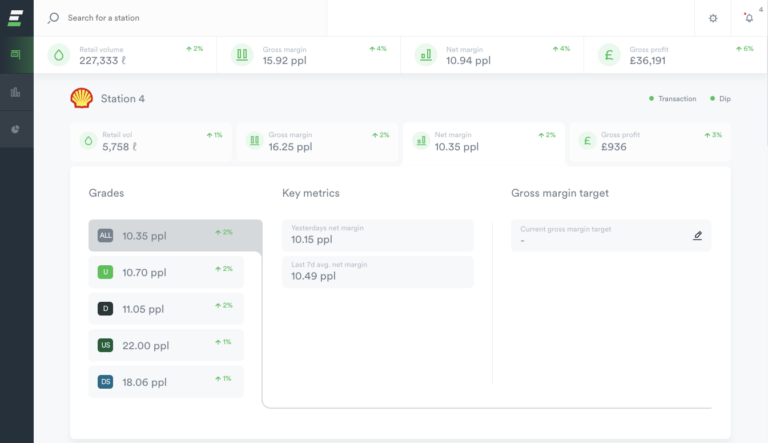This screenshot has width=768, height=443.
Task: Click the Search for a station field
Action: [x=190, y=18]
